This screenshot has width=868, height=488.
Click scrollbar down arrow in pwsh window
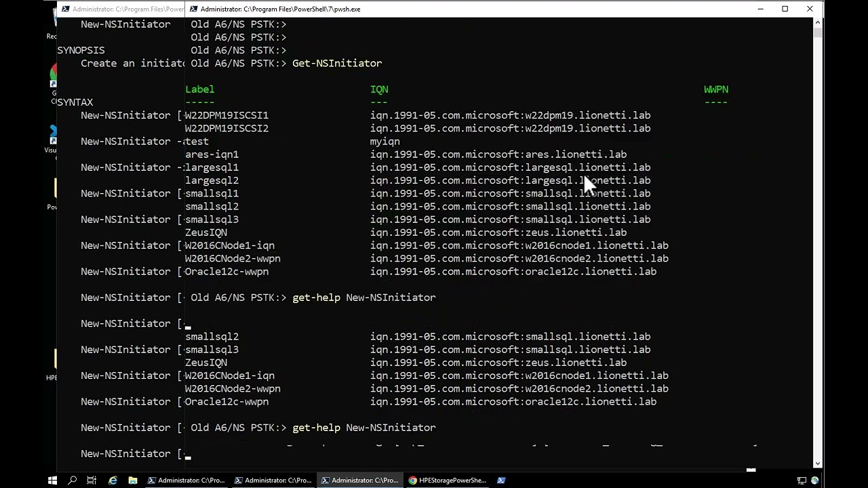817,464
